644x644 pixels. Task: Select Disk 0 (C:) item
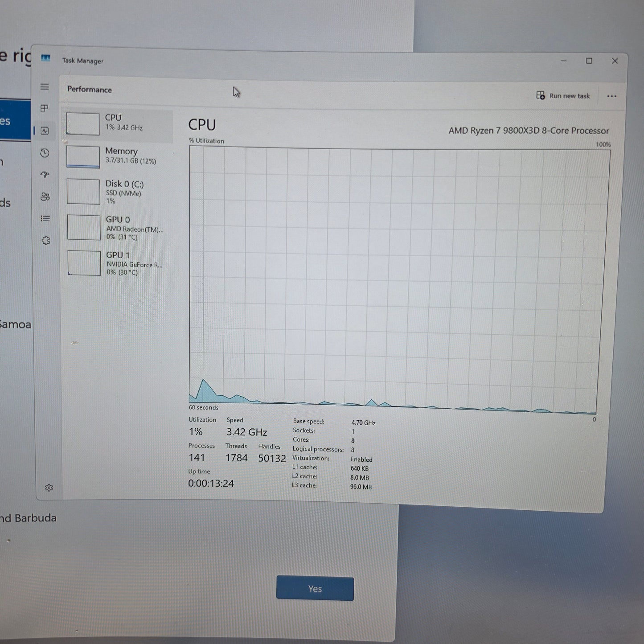[x=118, y=192]
